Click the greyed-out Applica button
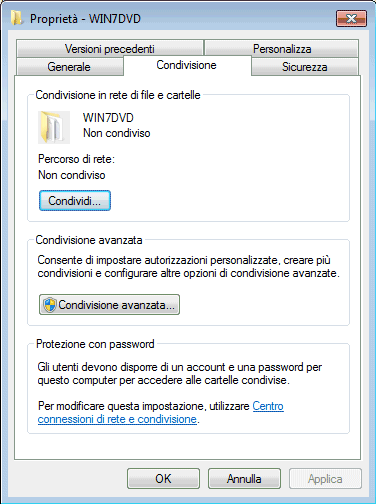This screenshot has height=504, width=376. pos(325,479)
